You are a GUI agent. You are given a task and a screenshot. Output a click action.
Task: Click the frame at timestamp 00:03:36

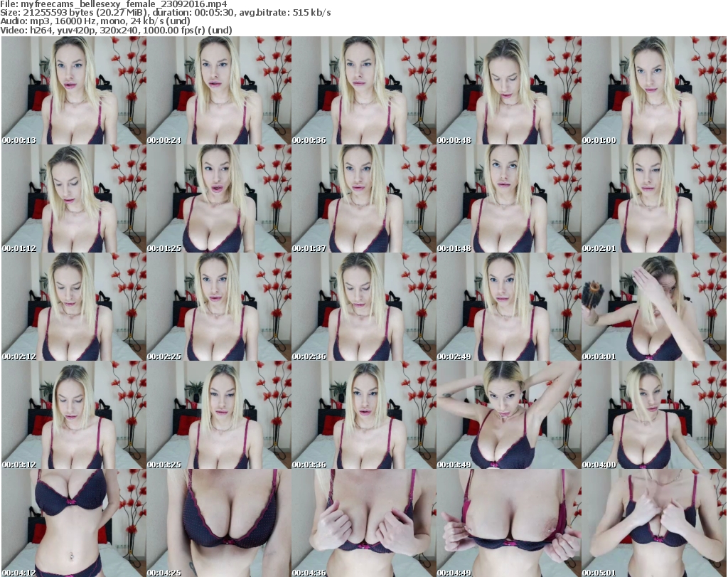click(x=363, y=415)
